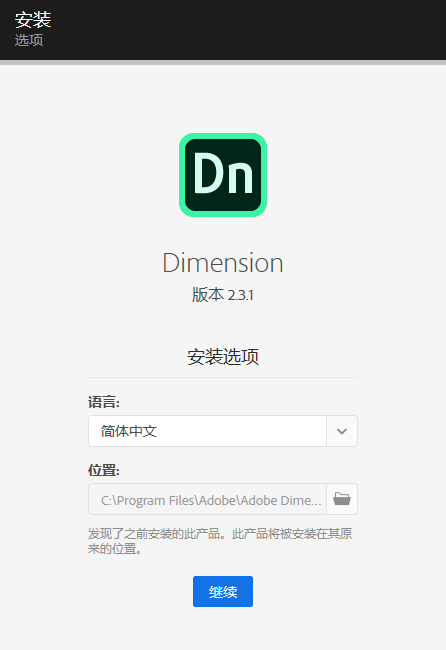The width and height of the screenshot is (446, 650).
Task: Click the 选项 subtitle in header
Action: point(29,40)
